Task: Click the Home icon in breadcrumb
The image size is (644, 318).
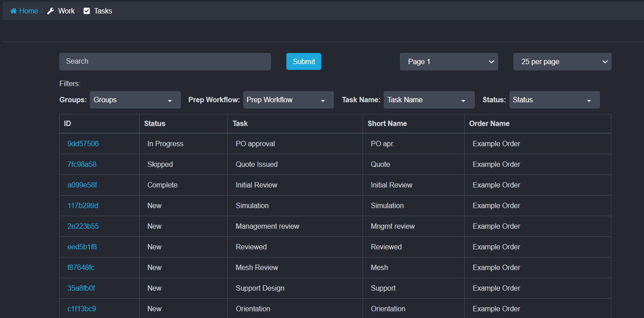Action: [13, 11]
